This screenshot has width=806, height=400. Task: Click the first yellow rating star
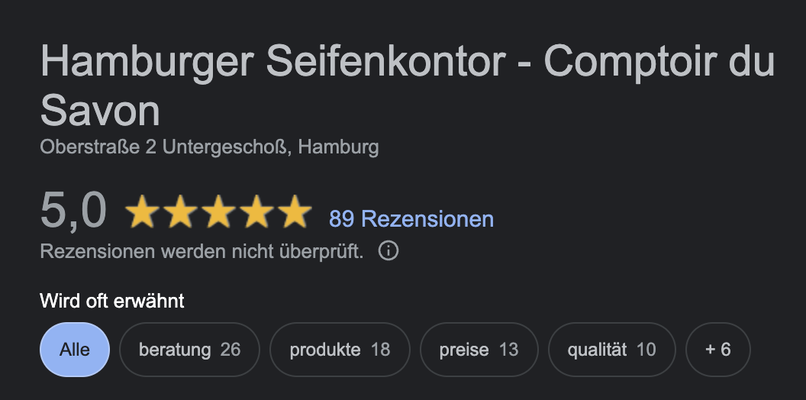(x=142, y=211)
